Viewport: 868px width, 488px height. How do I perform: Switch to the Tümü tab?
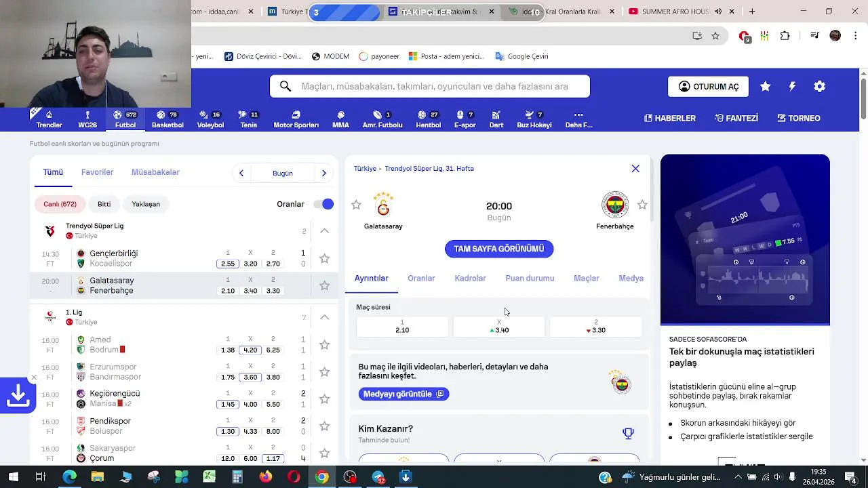[53, 172]
